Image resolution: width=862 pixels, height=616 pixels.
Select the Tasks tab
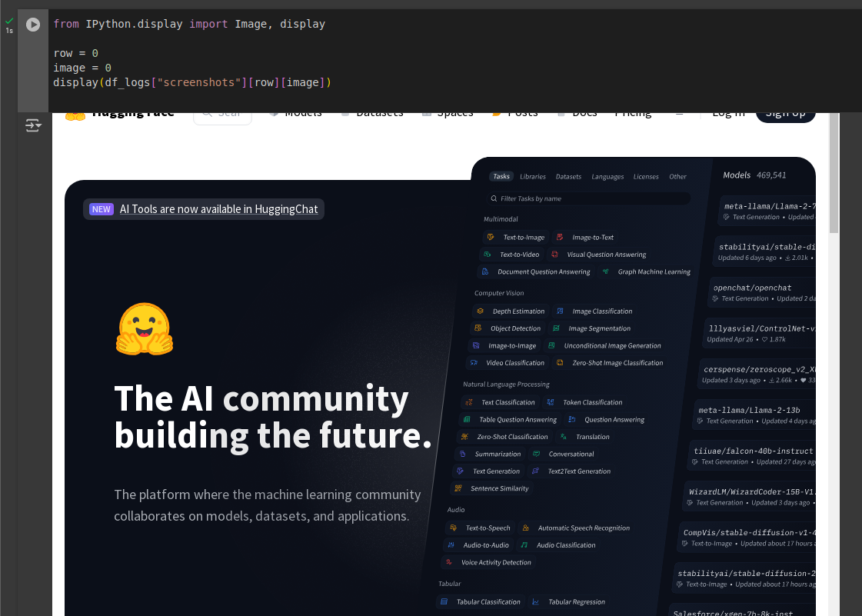coord(501,176)
